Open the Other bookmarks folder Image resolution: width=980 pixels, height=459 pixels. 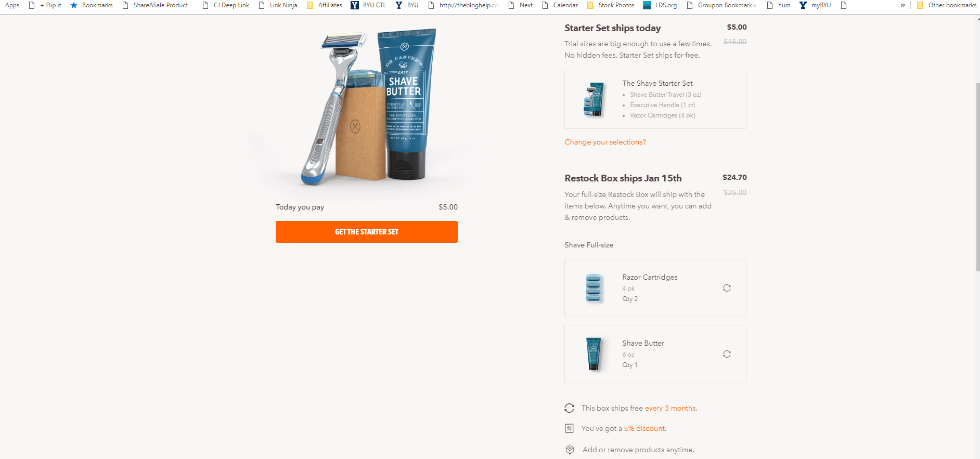[947, 5]
